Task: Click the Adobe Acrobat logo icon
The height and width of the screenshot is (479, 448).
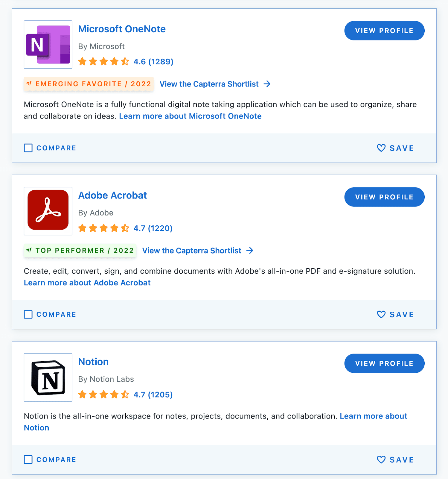Action: point(48,211)
